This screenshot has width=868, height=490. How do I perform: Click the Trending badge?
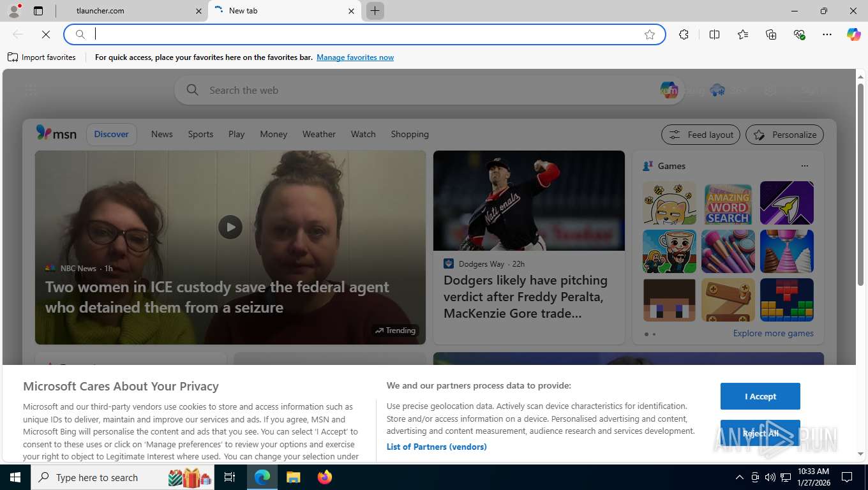tap(395, 330)
